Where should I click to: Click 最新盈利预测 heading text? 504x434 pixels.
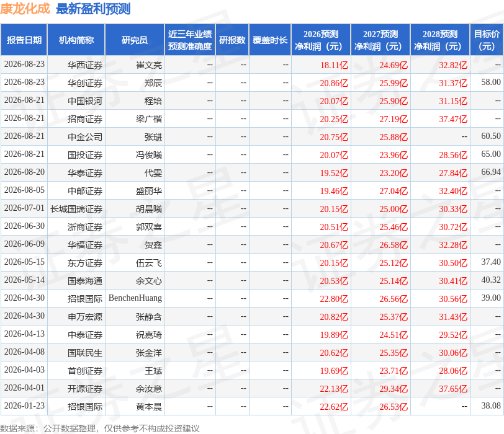point(93,9)
